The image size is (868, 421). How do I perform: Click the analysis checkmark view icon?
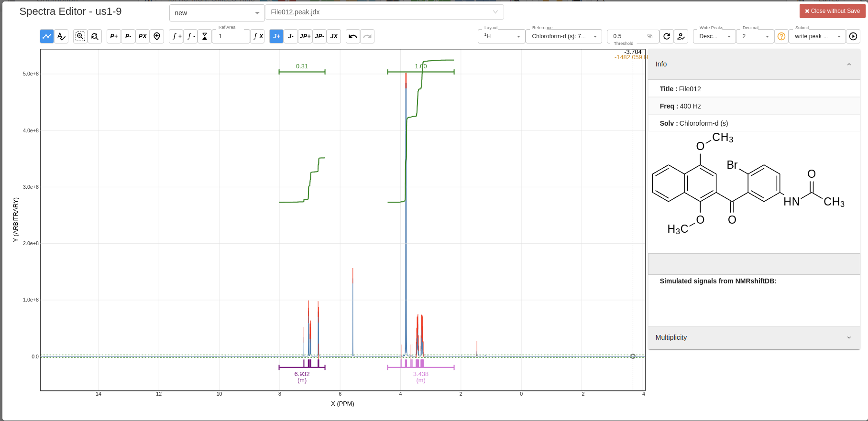pos(61,36)
